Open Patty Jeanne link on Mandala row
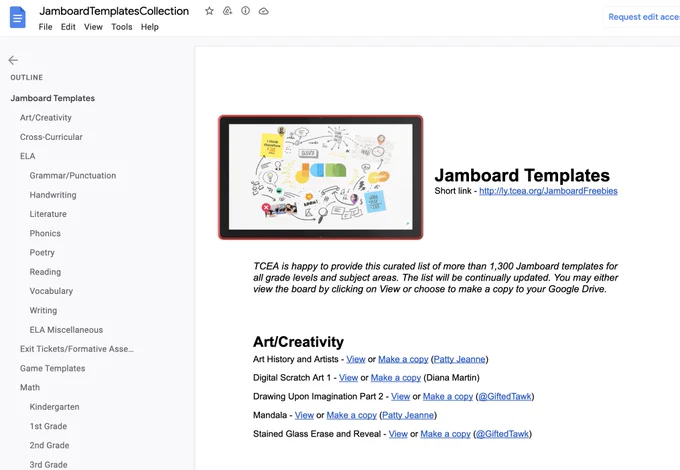The height and width of the screenshot is (470, 680). [x=408, y=415]
